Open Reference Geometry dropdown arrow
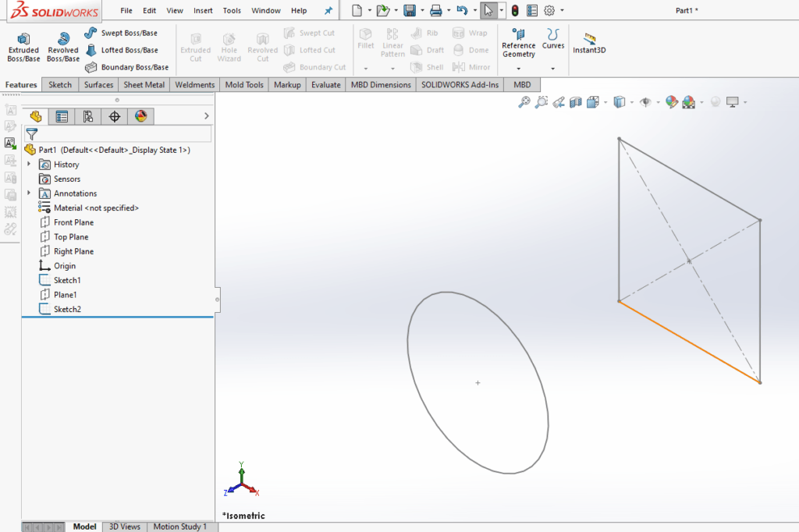 (519, 69)
